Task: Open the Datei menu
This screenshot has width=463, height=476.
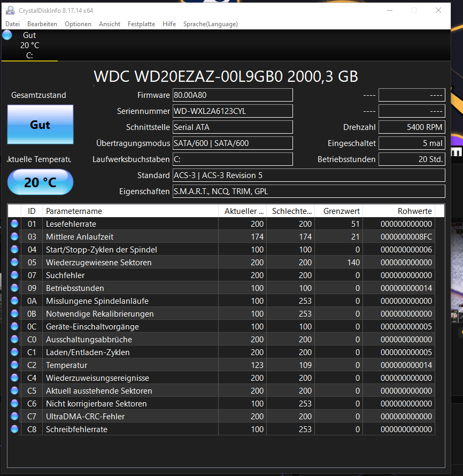Action: pyautogui.click(x=12, y=24)
